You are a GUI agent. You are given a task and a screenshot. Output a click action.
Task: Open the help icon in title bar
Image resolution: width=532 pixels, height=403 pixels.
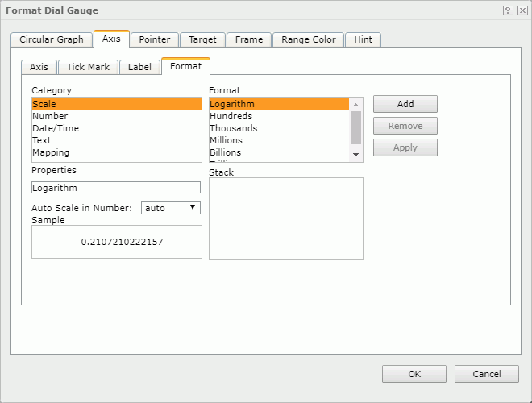coord(508,10)
